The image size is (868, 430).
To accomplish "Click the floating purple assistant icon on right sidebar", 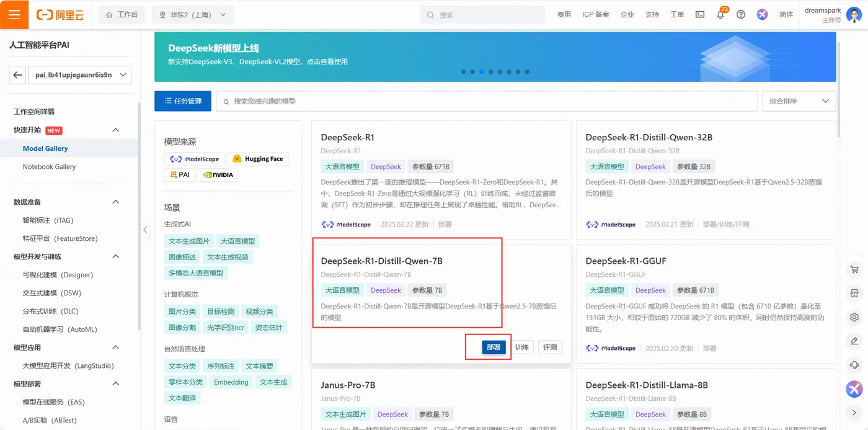I will coord(854,389).
